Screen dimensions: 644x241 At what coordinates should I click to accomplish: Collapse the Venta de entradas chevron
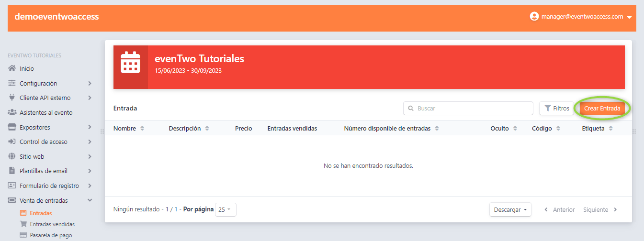pyautogui.click(x=90, y=200)
